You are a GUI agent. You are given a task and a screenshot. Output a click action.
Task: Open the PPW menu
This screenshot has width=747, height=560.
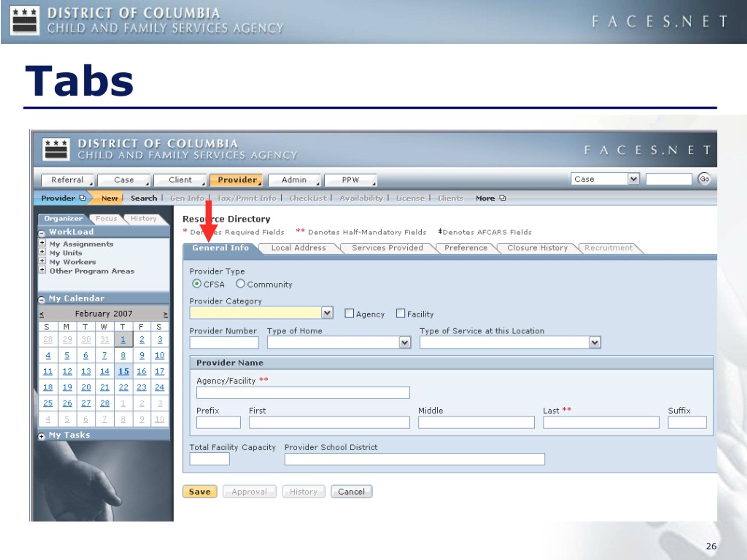[x=350, y=180]
